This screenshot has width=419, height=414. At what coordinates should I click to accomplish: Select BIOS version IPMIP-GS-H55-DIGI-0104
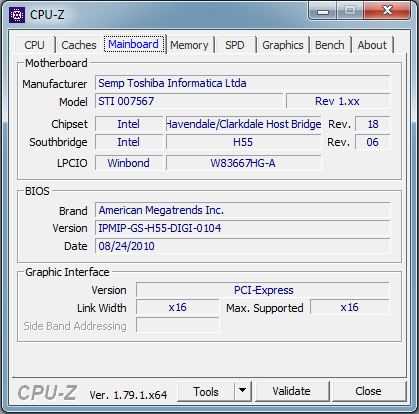pos(243,228)
